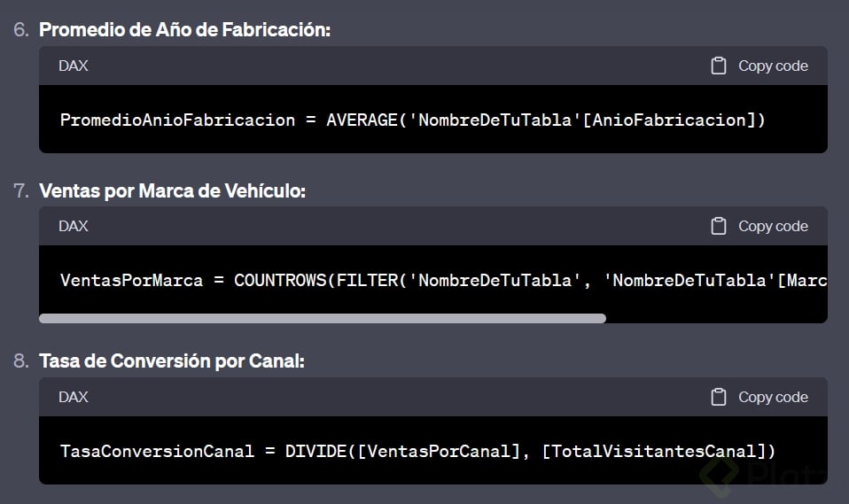
Task: Click the DAX label above the AVERAGE formula
Action: coord(73,66)
